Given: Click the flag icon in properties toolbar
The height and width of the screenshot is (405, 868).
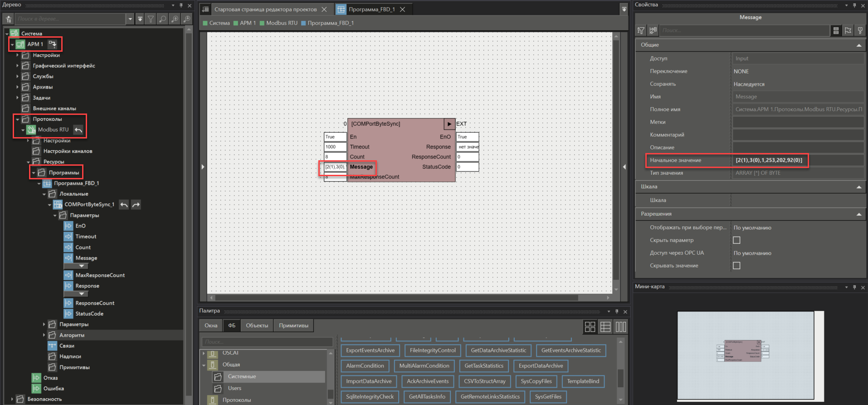Looking at the screenshot, I should [x=848, y=30].
